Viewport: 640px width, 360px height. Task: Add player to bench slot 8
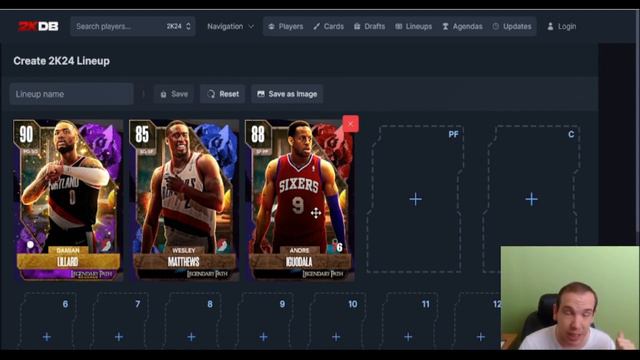(191, 337)
